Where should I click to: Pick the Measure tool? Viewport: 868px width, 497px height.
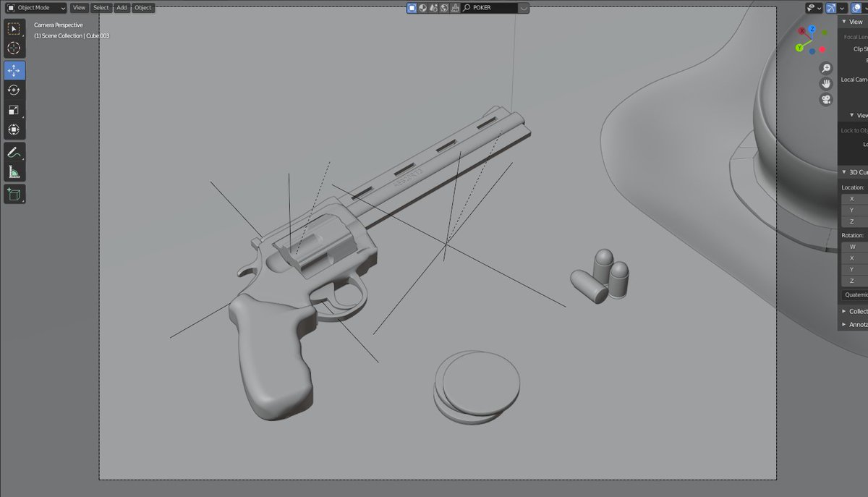coord(14,171)
